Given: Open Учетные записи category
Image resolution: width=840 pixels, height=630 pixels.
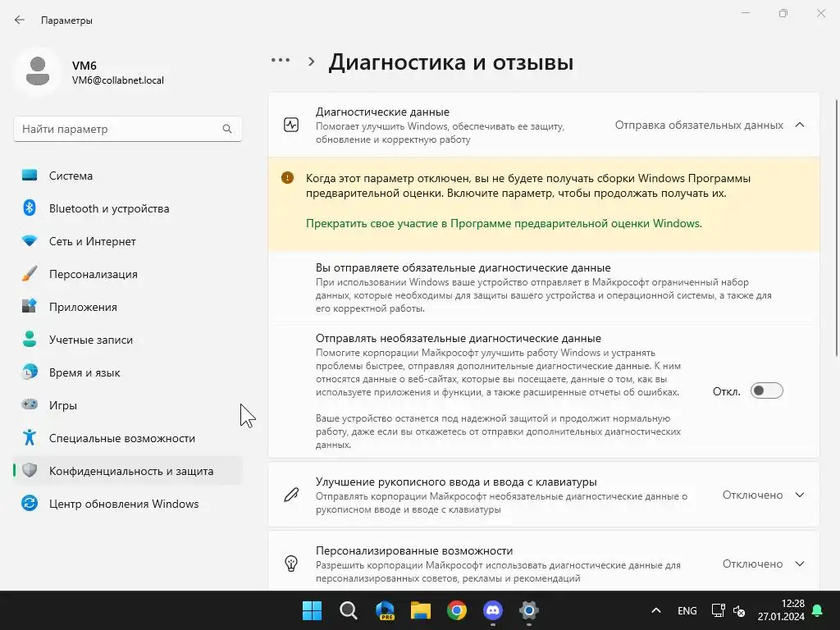Looking at the screenshot, I should 127,339.
